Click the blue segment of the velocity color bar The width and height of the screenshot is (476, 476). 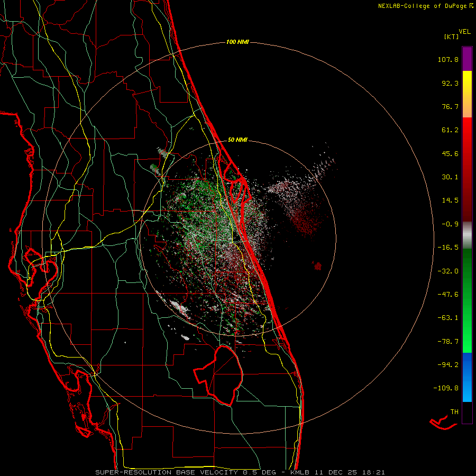[x=467, y=377]
